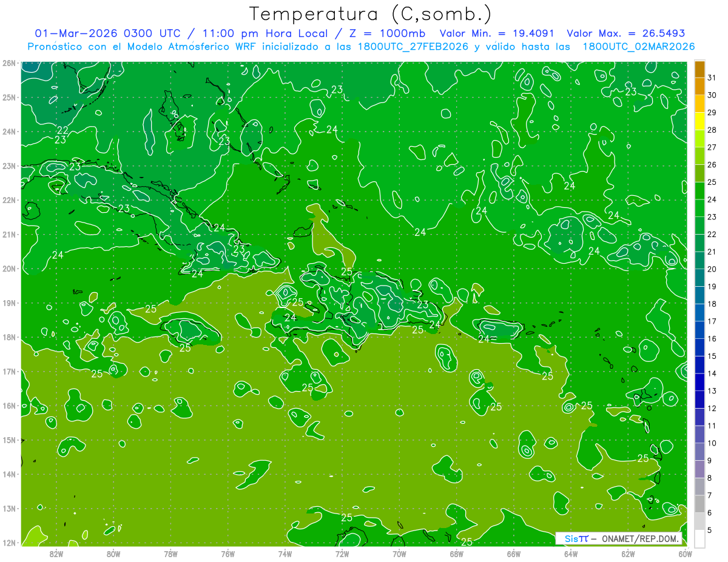
Task: Click the yellow legend swatch between 28 and 29
Action: [x=699, y=122]
